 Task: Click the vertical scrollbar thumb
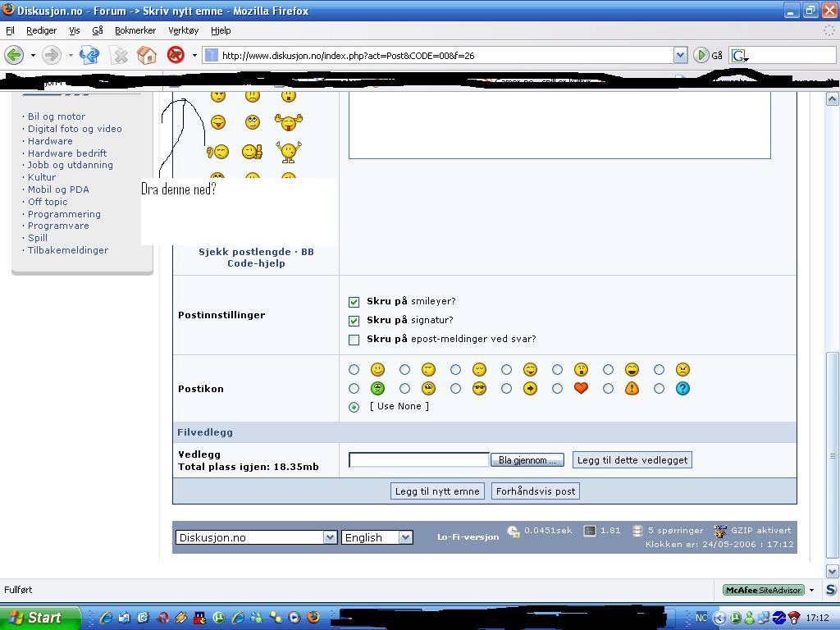click(x=832, y=456)
